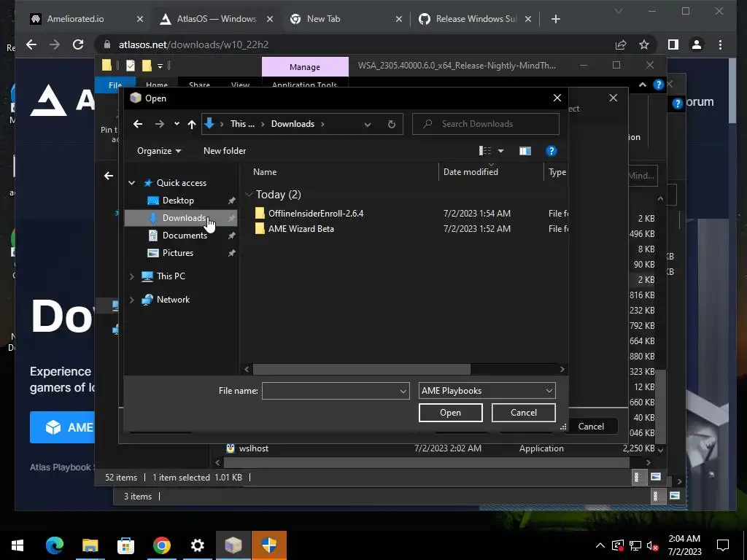Open the view options dropdown arrow

pyautogui.click(x=500, y=151)
